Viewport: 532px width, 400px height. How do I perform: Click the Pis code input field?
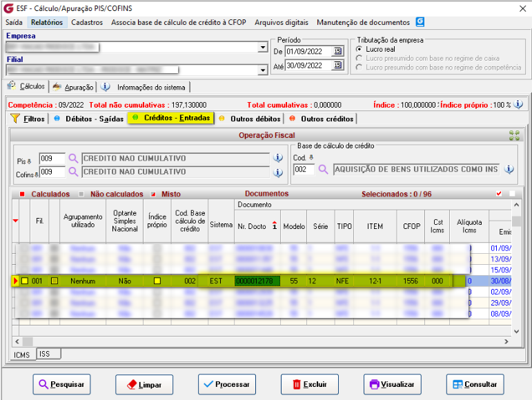(52, 159)
